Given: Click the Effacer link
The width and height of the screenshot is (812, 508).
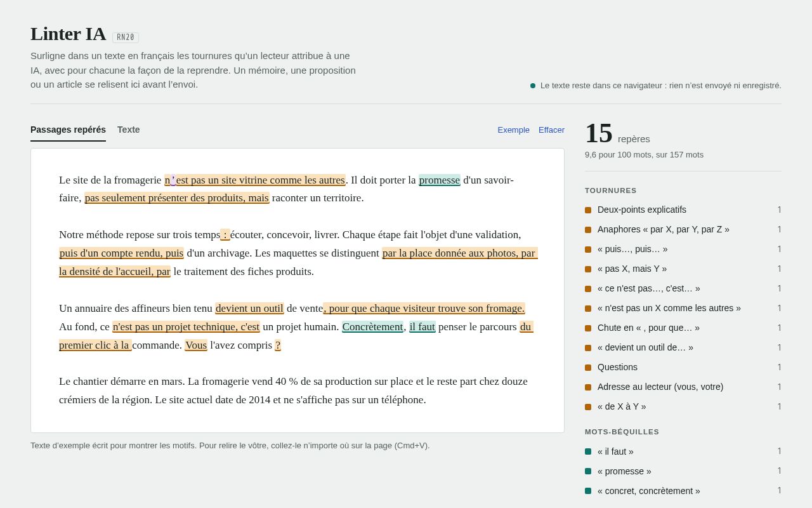Looking at the screenshot, I should (551, 130).
